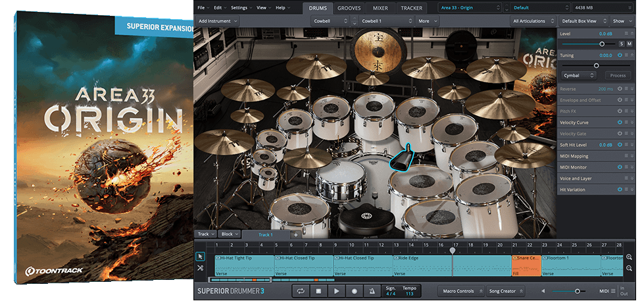Screen dimensions: 644x301
Task: Open the Cowbell 1 variant dropdown
Action: click(x=387, y=21)
